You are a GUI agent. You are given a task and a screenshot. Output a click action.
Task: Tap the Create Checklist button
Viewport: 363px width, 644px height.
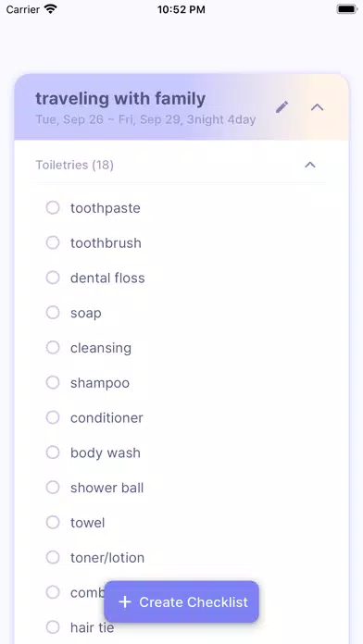[x=181, y=601]
